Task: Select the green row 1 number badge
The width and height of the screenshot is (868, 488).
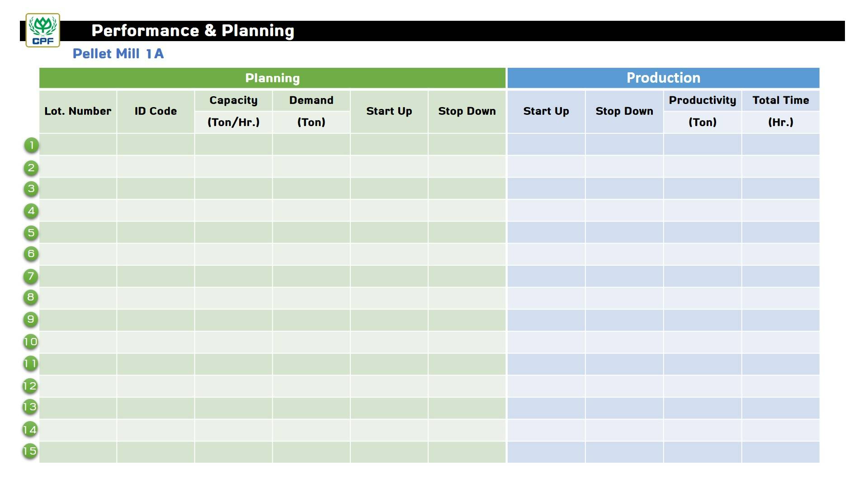Action: click(31, 145)
